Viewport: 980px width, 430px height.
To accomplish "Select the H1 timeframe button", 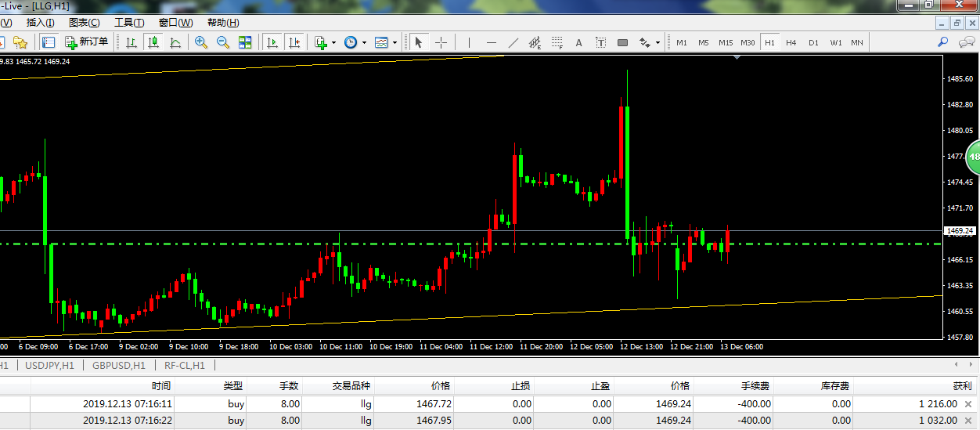I will (x=769, y=42).
